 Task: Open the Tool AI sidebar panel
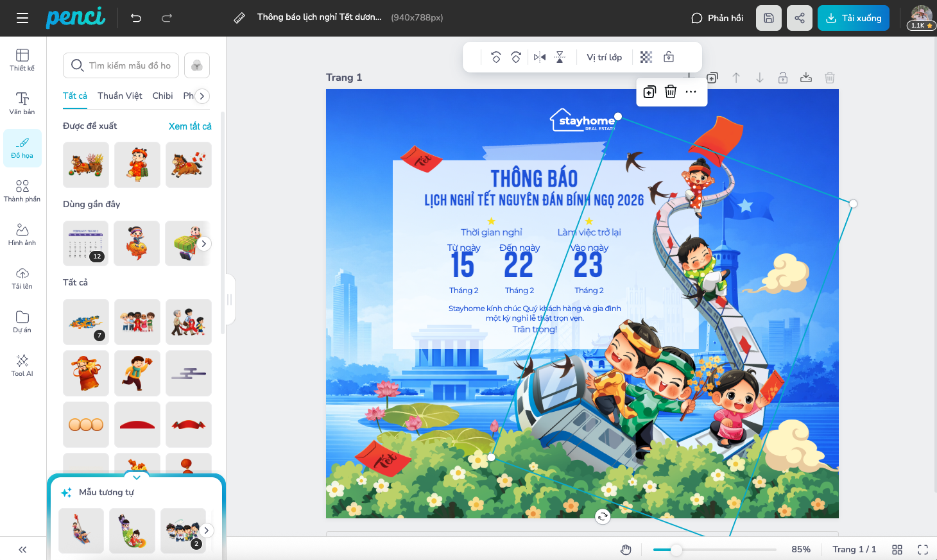(22, 364)
